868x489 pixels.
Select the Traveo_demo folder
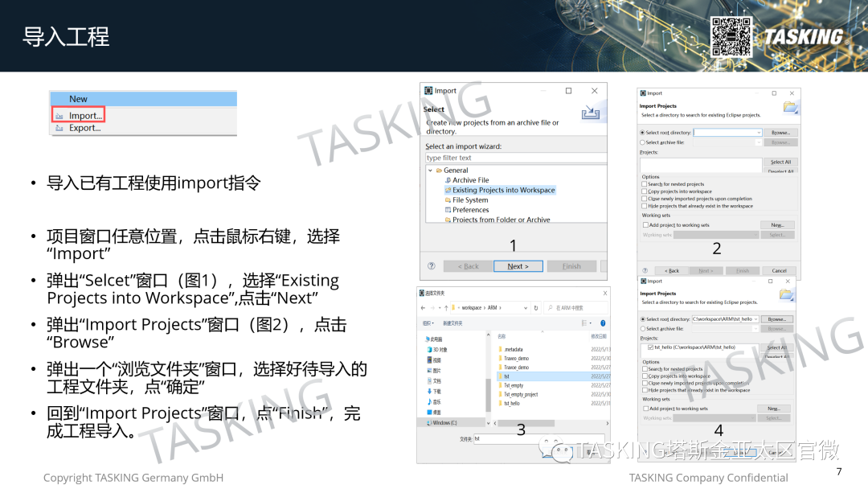tap(514, 358)
